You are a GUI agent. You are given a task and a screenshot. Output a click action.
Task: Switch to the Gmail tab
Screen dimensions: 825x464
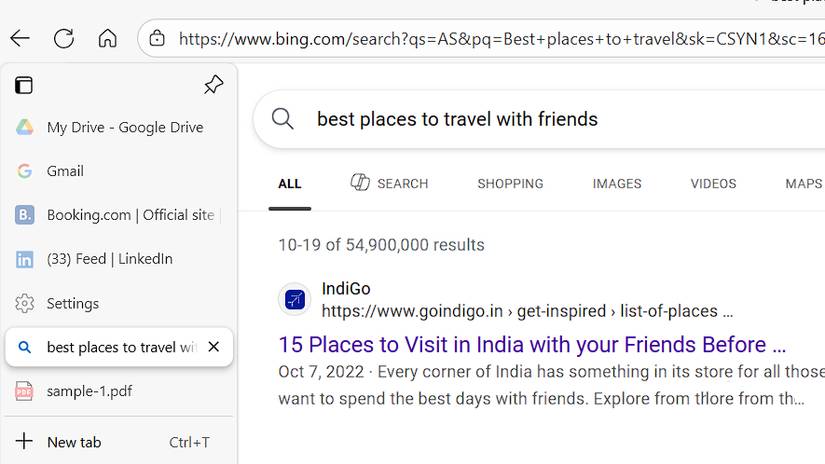(x=65, y=171)
